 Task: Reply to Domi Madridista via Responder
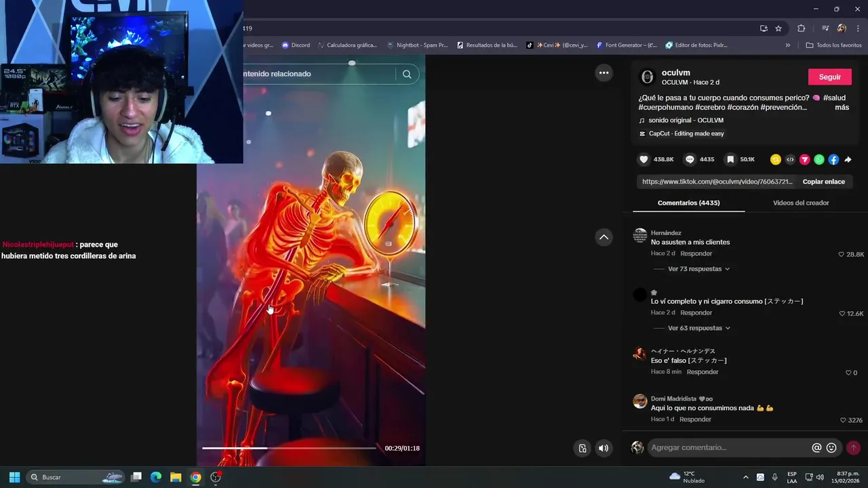pos(695,420)
